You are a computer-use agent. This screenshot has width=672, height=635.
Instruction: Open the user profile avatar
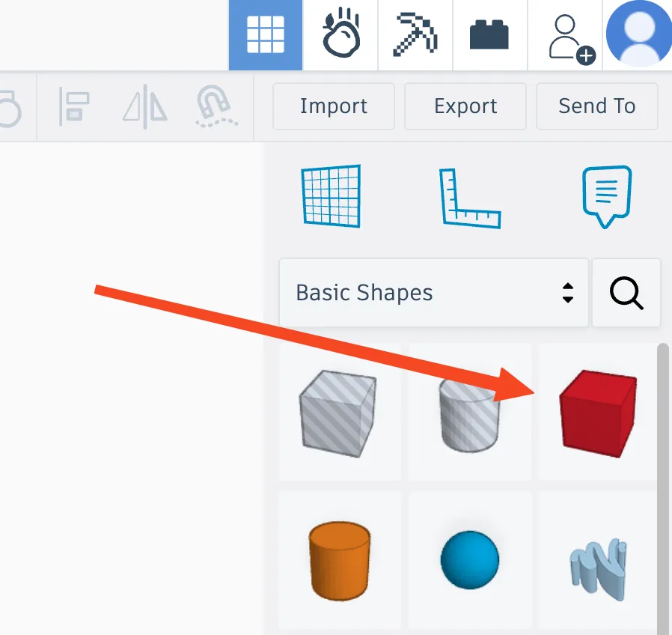point(638,34)
